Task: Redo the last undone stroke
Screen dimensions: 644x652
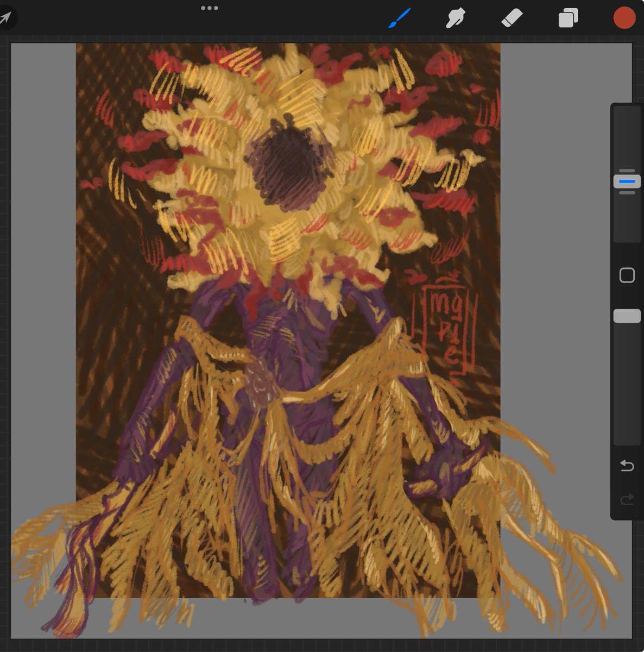Action: pyautogui.click(x=627, y=499)
